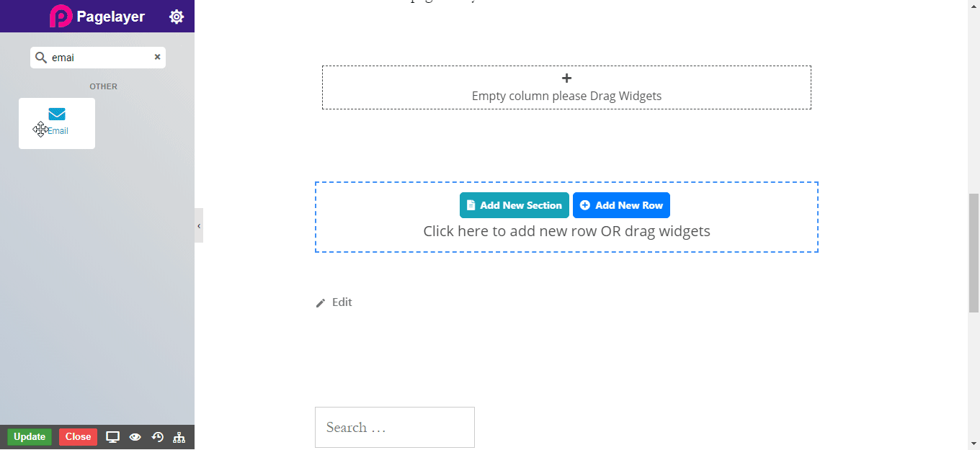980x450 pixels.
Task: Open the Edit link
Action: point(342,302)
